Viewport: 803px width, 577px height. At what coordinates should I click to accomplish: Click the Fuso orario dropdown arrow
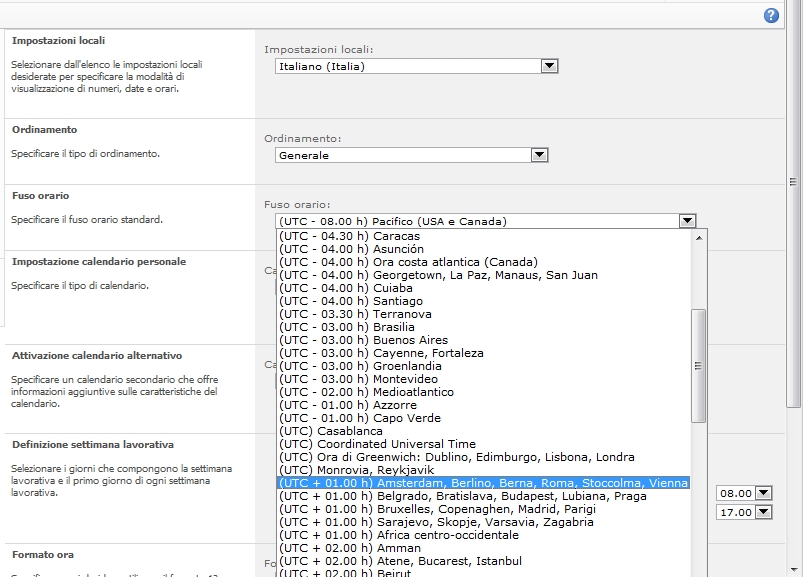point(686,219)
